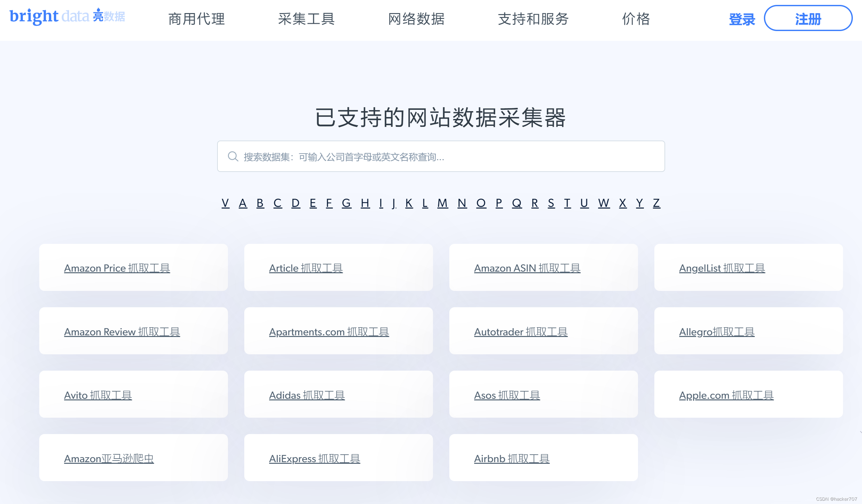Click the 注册 register button
Image resolution: width=862 pixels, height=504 pixels.
point(808,18)
